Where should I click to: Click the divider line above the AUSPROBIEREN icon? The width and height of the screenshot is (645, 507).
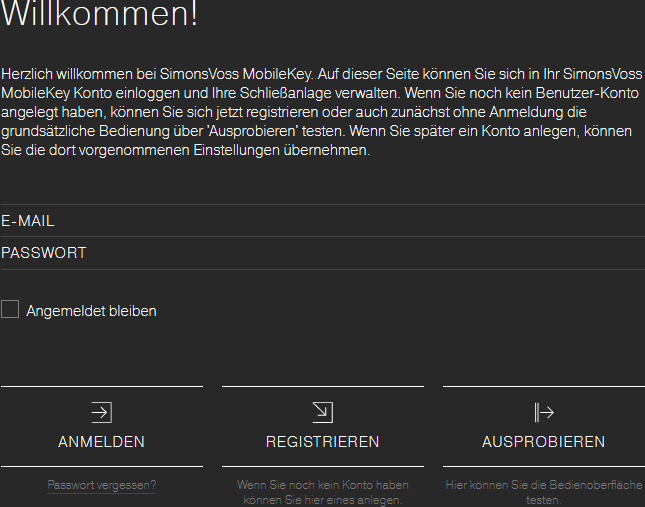click(x=543, y=386)
